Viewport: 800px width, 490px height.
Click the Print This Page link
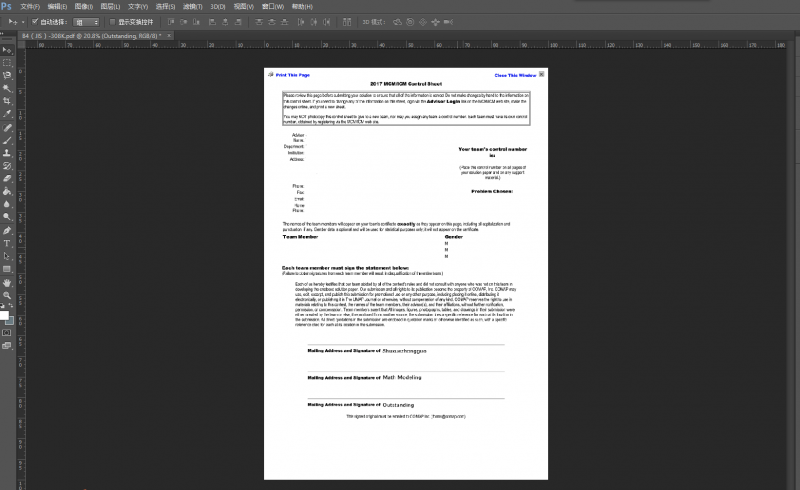pyautogui.click(x=292, y=75)
